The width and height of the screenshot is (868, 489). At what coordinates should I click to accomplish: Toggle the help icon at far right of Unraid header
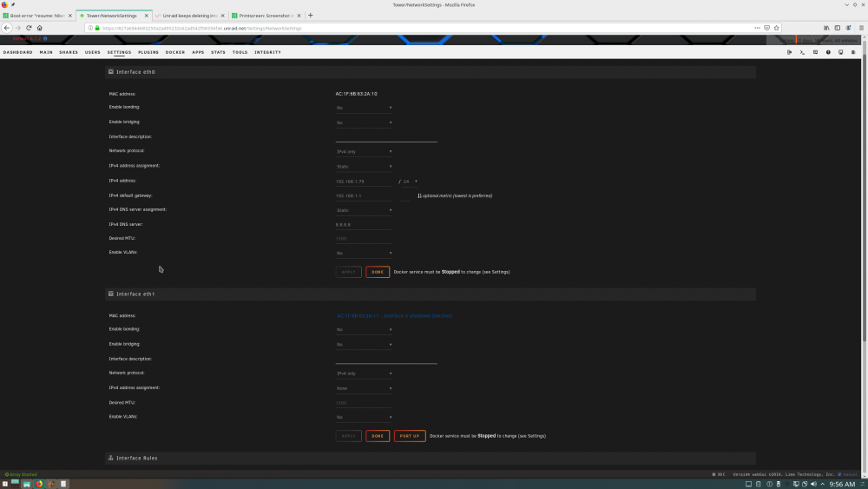click(x=853, y=52)
